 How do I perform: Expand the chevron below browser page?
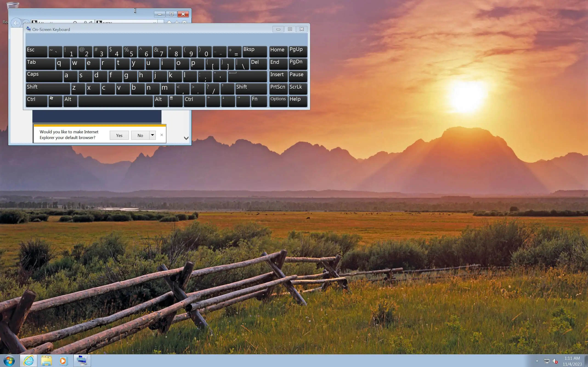point(186,138)
